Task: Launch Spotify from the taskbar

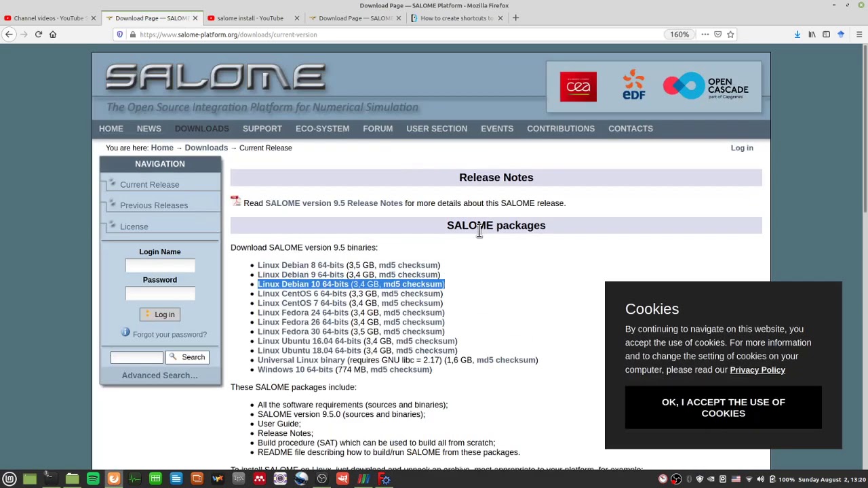Action: point(93,479)
